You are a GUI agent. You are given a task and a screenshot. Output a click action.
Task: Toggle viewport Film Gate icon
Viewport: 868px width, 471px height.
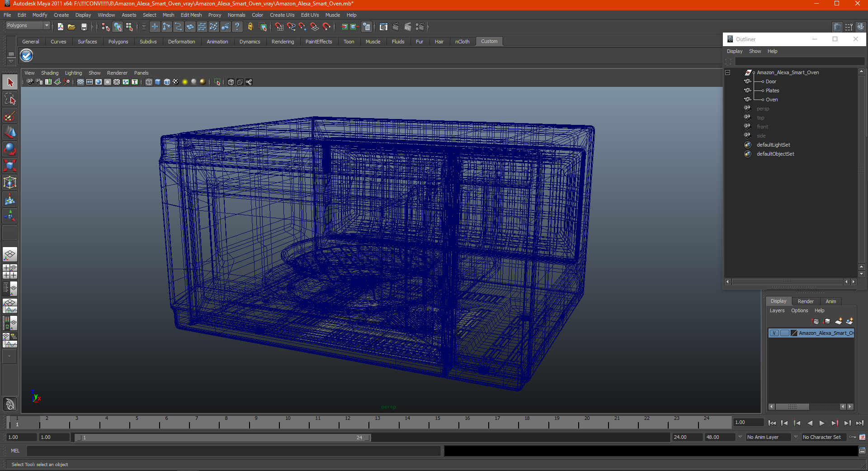[90, 82]
